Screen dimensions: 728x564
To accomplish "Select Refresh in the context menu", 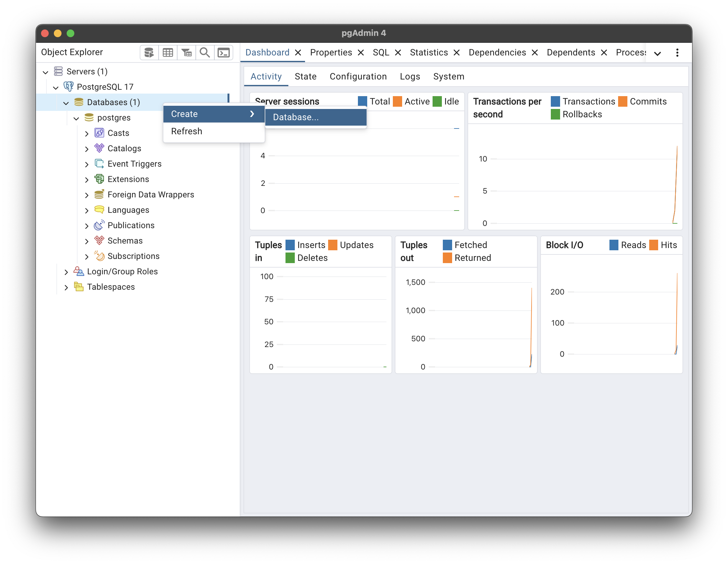I will click(187, 131).
